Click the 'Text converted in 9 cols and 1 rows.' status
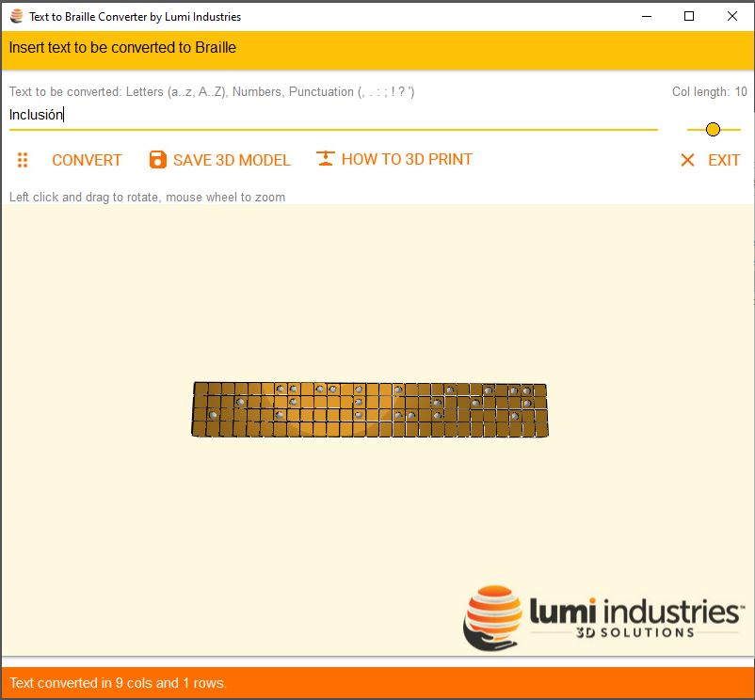Screen dimensions: 755x700 pyautogui.click(x=118, y=683)
